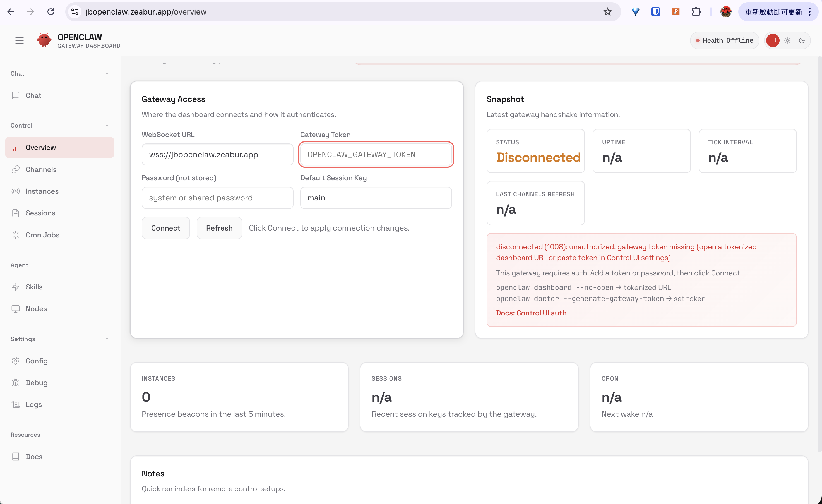Screen dimensions: 822x504
Task: Focus the Gateway Token input field
Action: click(x=376, y=154)
